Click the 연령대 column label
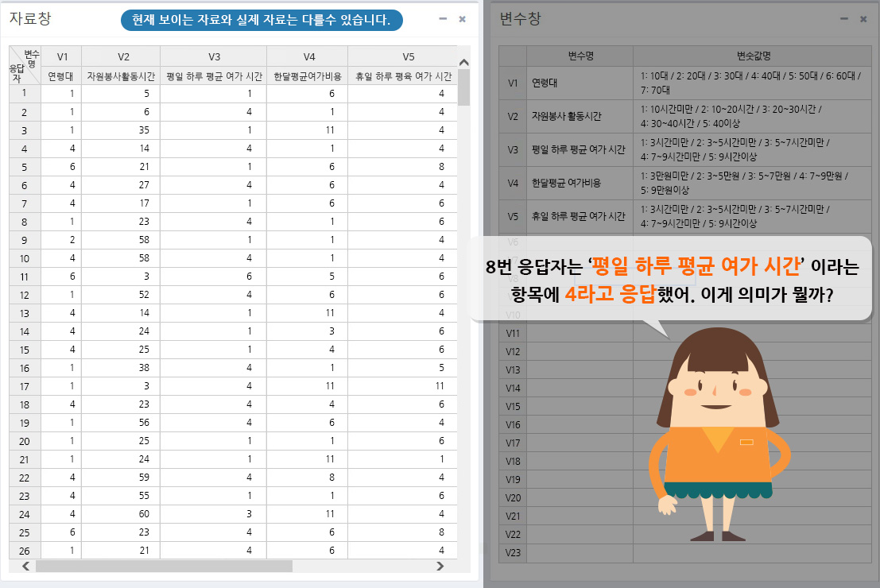This screenshot has width=880, height=588. tap(60, 76)
